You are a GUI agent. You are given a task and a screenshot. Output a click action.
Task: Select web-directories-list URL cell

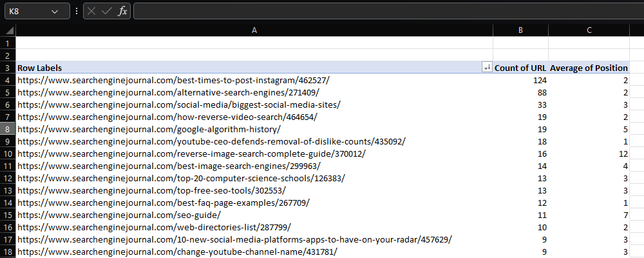(x=254, y=227)
